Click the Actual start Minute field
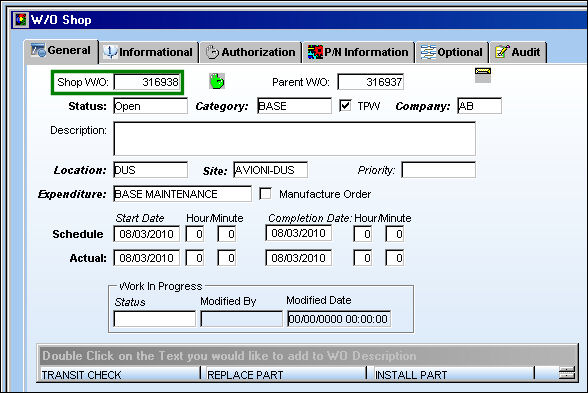 click(x=227, y=258)
